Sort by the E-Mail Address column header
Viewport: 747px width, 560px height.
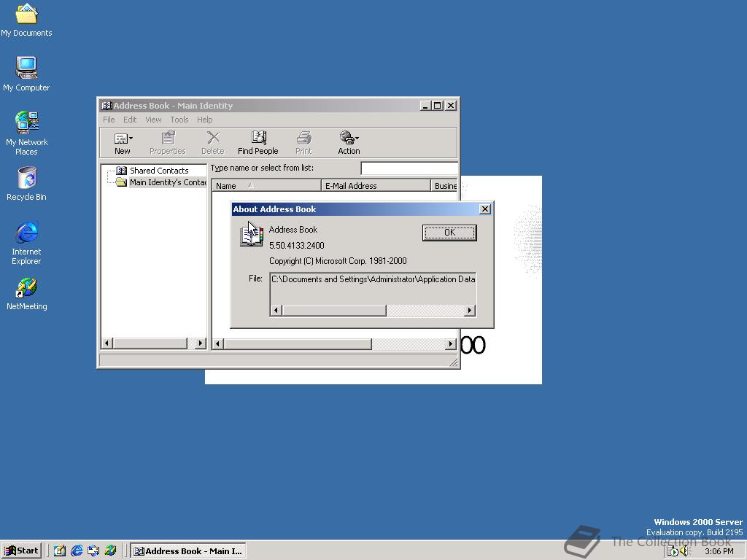pyautogui.click(x=376, y=186)
